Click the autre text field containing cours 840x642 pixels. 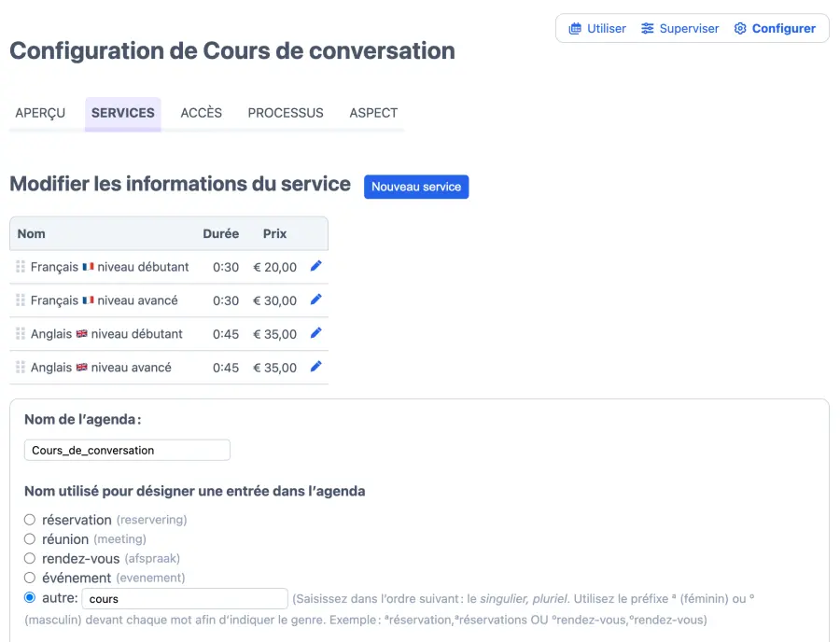click(x=185, y=598)
